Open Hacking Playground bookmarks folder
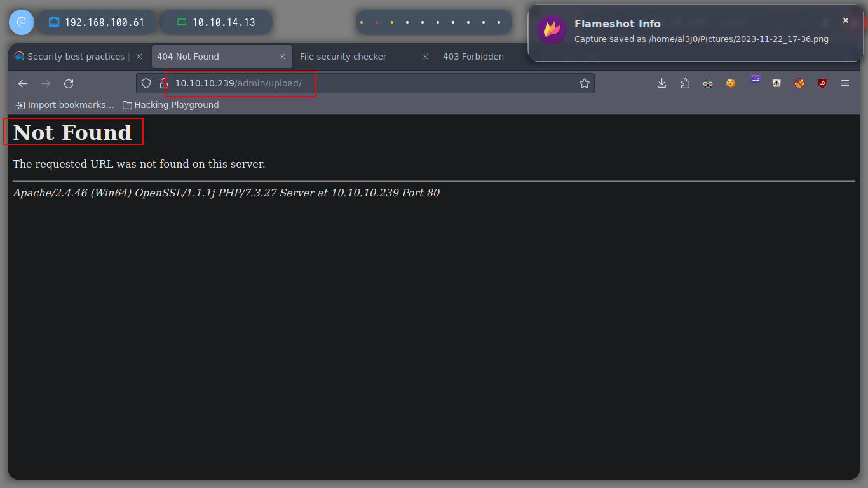 [171, 105]
